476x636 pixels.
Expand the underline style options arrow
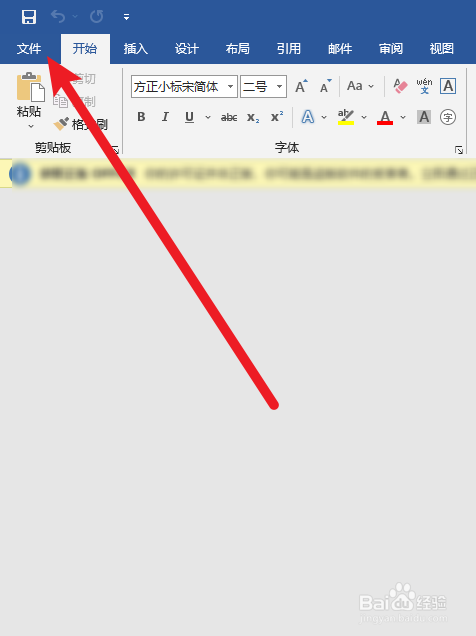pyautogui.click(x=208, y=118)
